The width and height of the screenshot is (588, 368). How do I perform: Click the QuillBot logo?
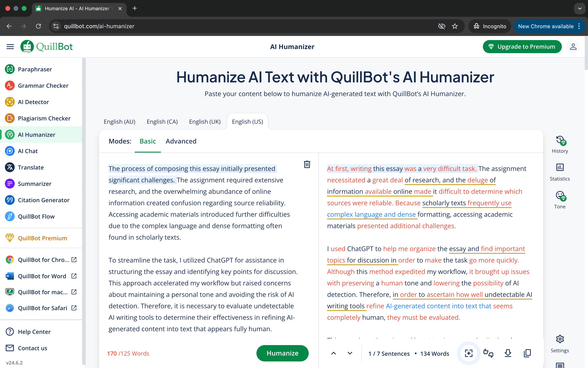pos(47,46)
